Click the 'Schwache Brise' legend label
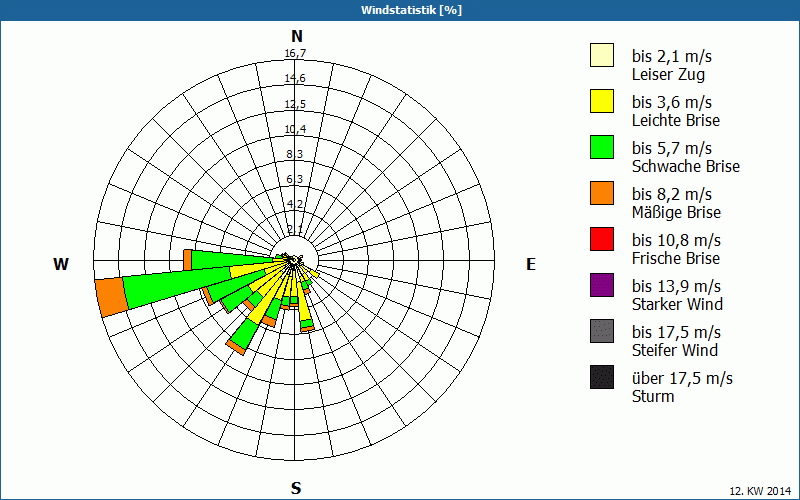The width and height of the screenshot is (800, 500). coord(686,166)
